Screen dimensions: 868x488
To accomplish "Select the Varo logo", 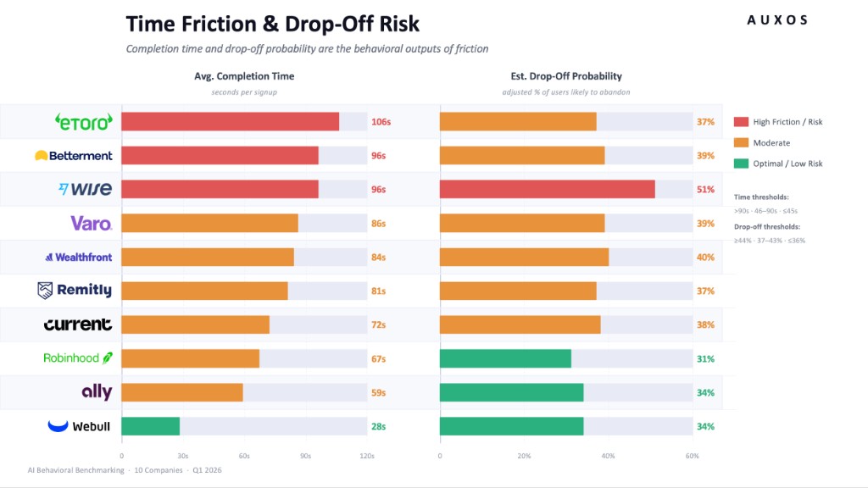I will click(x=91, y=223).
